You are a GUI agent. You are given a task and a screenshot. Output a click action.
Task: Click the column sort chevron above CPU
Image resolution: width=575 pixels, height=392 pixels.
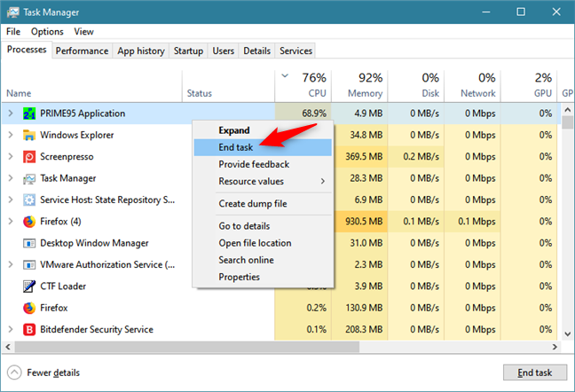coord(285,76)
